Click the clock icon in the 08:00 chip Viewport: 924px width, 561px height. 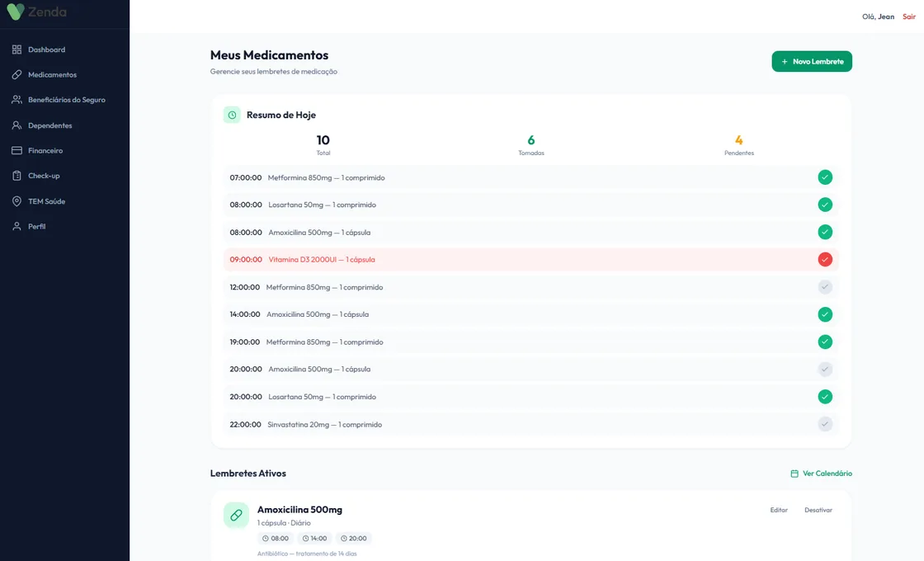point(265,539)
